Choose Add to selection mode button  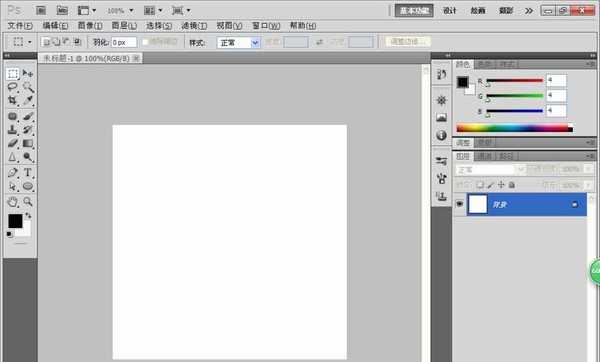56,42
